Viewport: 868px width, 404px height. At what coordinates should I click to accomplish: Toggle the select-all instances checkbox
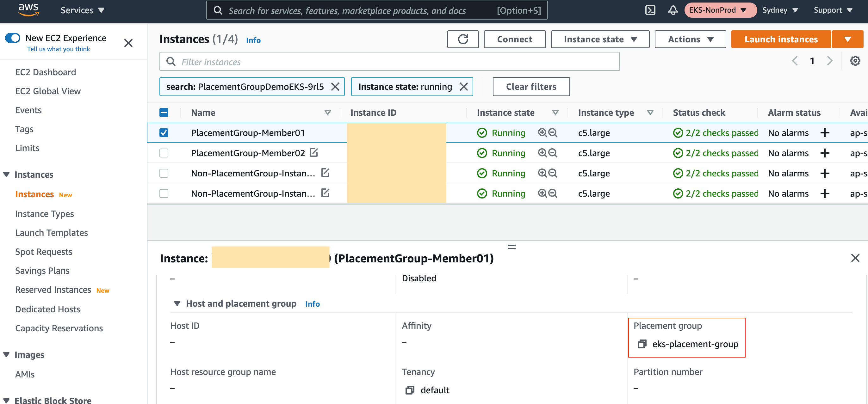(164, 113)
